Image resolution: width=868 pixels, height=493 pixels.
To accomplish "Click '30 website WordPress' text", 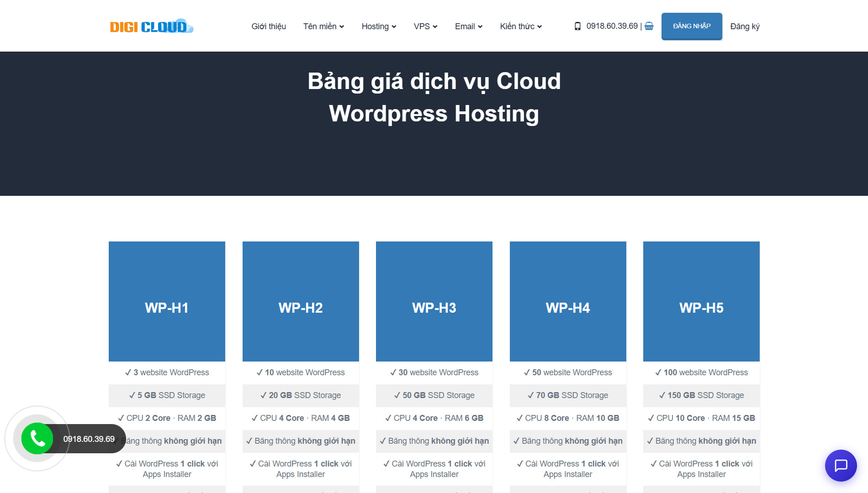I will (x=434, y=372).
